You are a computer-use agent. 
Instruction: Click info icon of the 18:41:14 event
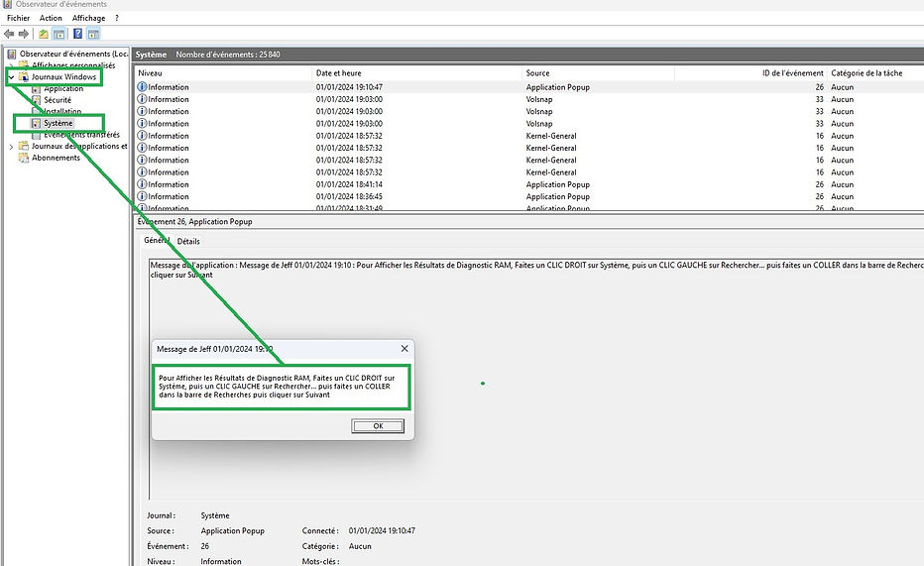[142, 184]
